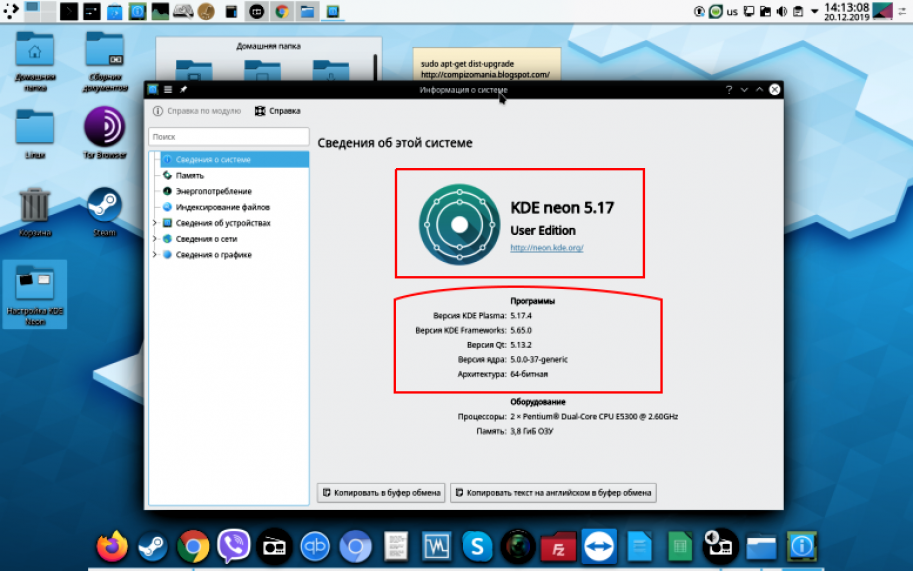The height and width of the screenshot is (571, 913).
Task: Launch FileZilla from the dock
Action: (558, 547)
